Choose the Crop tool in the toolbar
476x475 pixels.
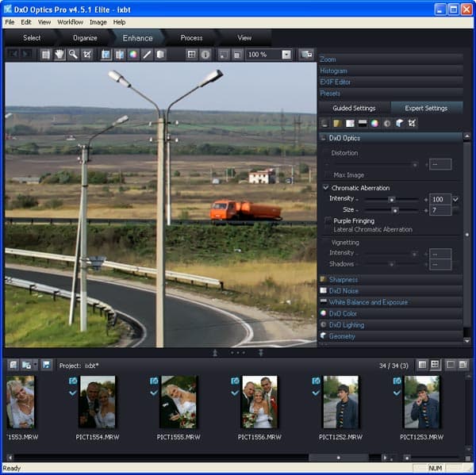pos(87,55)
